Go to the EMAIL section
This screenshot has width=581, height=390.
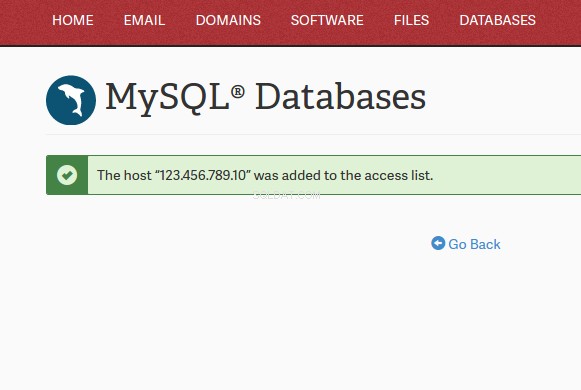(144, 20)
